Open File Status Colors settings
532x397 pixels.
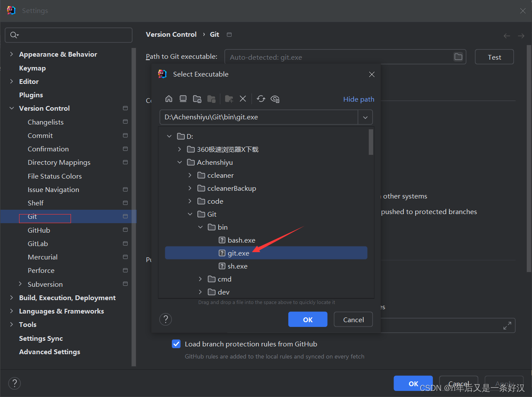[x=55, y=176]
